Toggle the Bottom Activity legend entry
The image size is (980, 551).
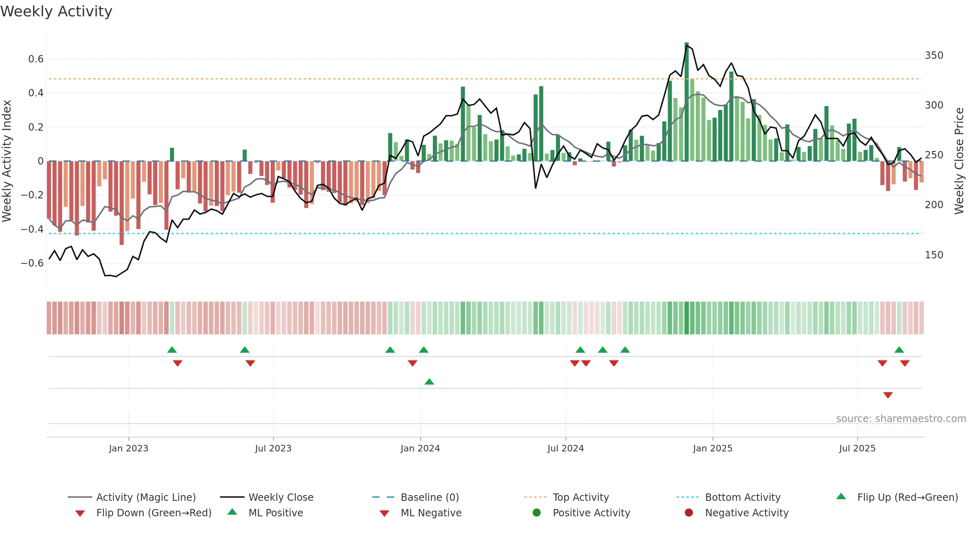click(x=728, y=497)
